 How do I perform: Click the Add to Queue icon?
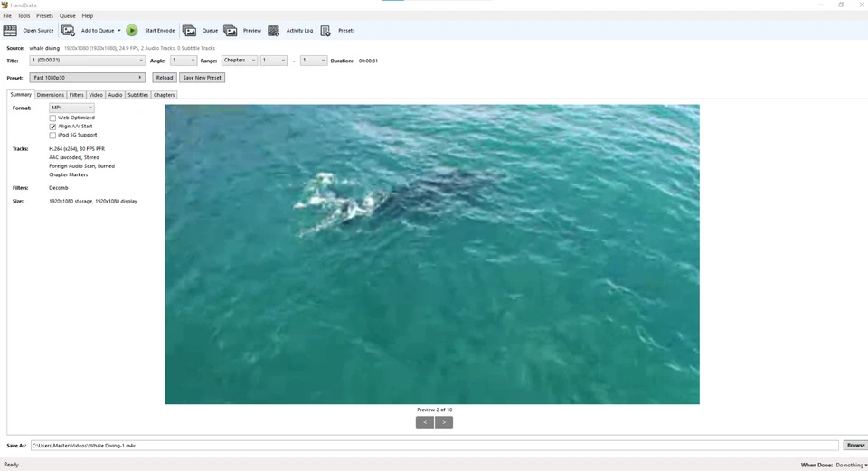[68, 31]
